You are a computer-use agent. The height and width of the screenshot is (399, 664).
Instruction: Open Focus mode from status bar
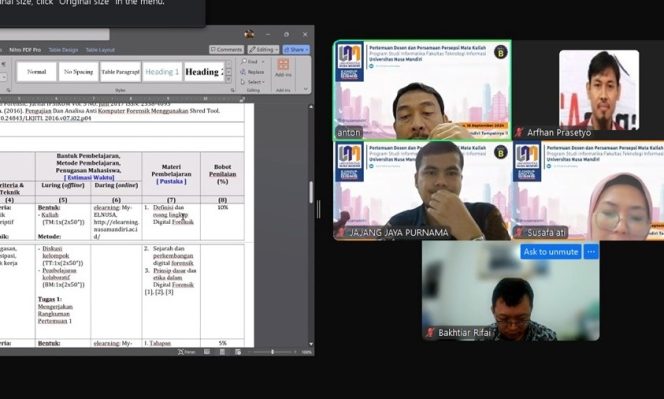pyautogui.click(x=187, y=352)
